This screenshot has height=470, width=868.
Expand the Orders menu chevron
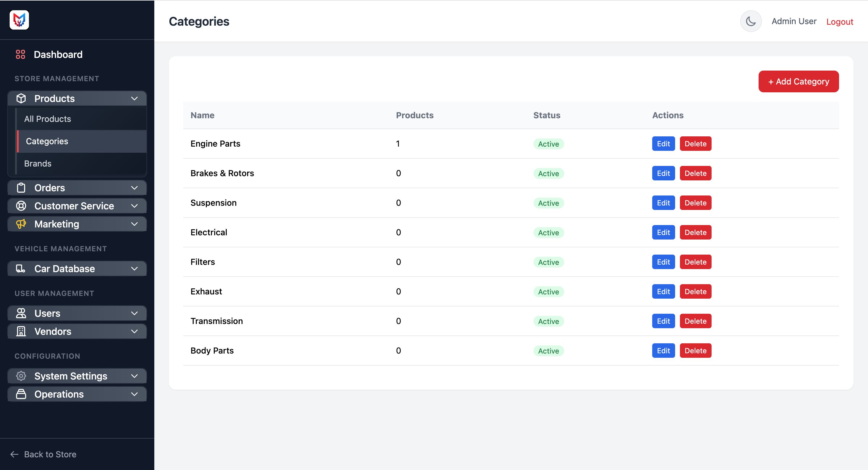point(134,188)
